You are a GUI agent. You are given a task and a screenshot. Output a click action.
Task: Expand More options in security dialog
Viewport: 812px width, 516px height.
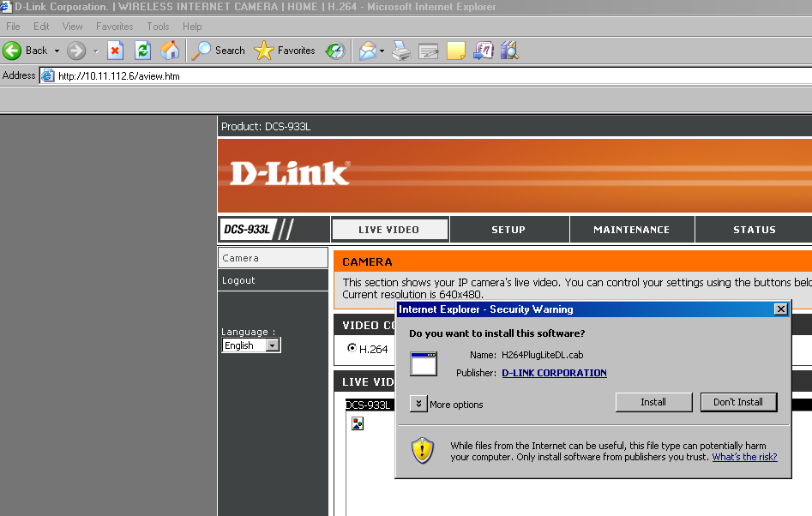point(418,404)
